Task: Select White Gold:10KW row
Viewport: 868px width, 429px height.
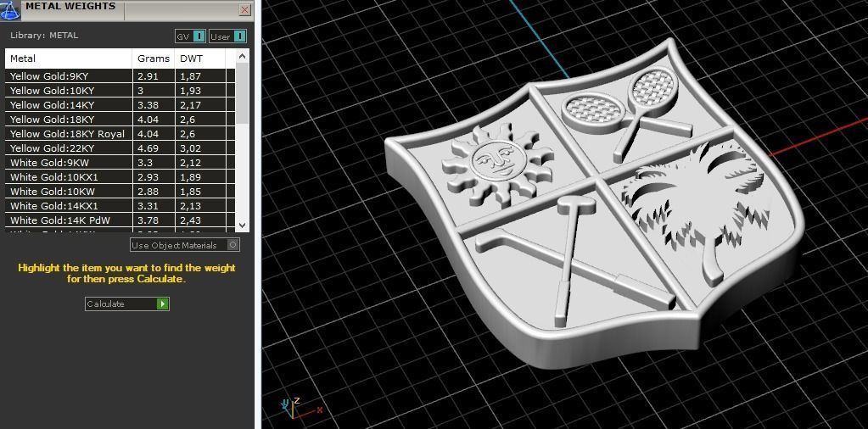Action: pyautogui.click(x=120, y=192)
